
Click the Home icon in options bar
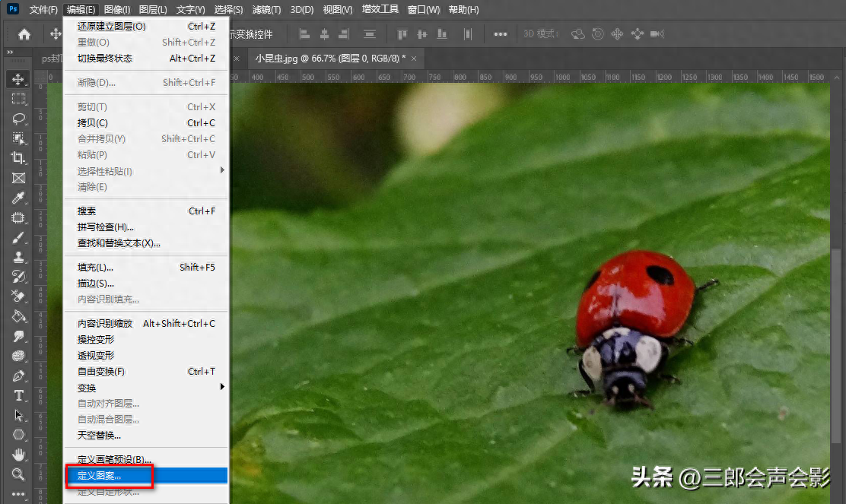pos(24,34)
